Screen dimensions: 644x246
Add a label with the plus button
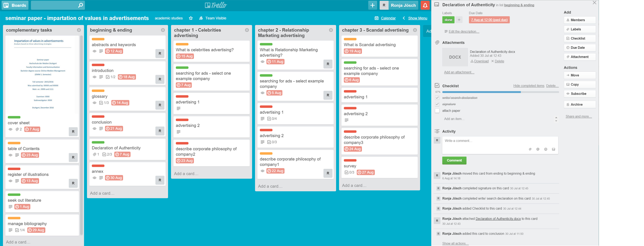tap(459, 20)
